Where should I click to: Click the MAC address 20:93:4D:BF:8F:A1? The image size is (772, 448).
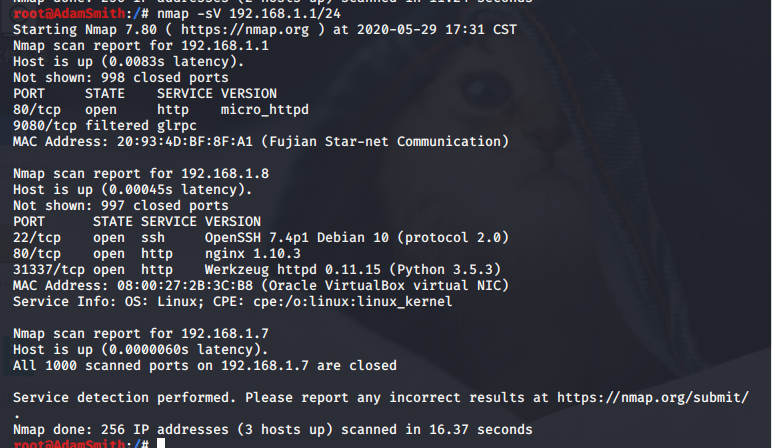185,142
